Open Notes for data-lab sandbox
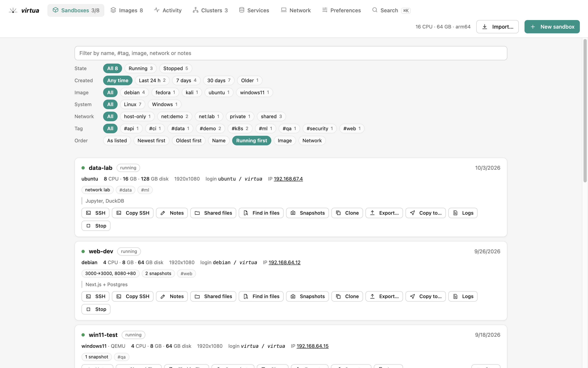 (x=172, y=213)
